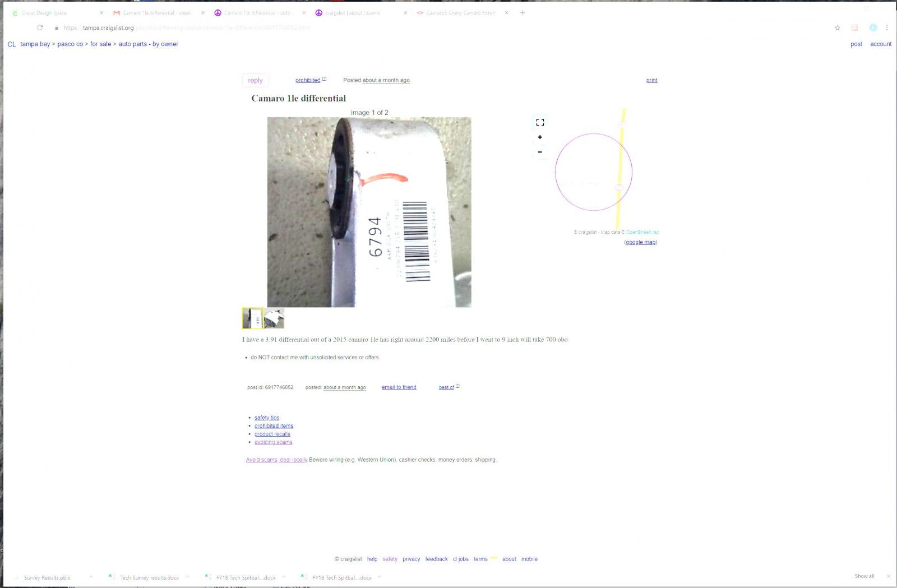Open the print link
This screenshot has height=588, width=897.
point(651,80)
